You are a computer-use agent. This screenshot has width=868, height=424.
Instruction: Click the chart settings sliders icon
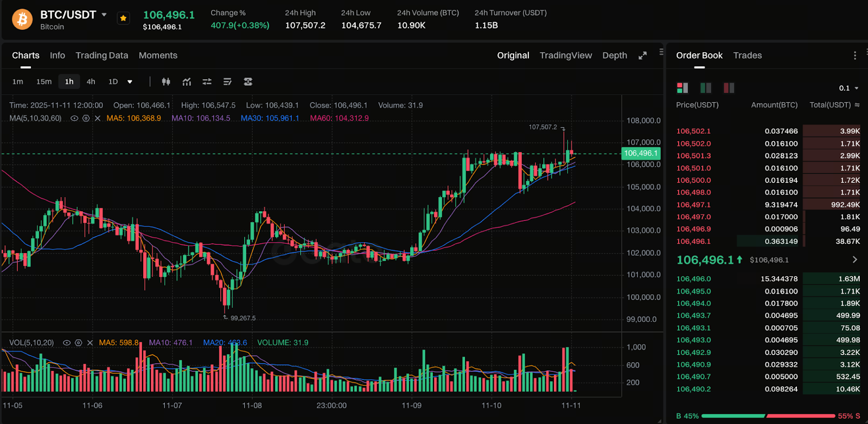point(207,81)
